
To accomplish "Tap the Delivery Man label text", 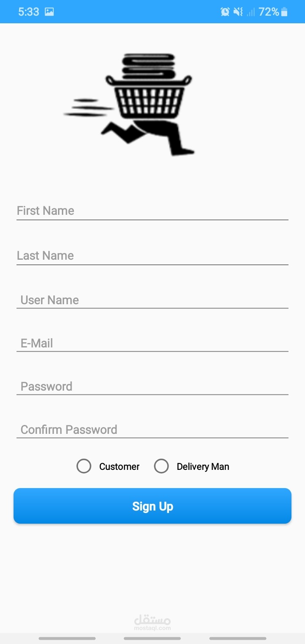I will (x=203, y=466).
